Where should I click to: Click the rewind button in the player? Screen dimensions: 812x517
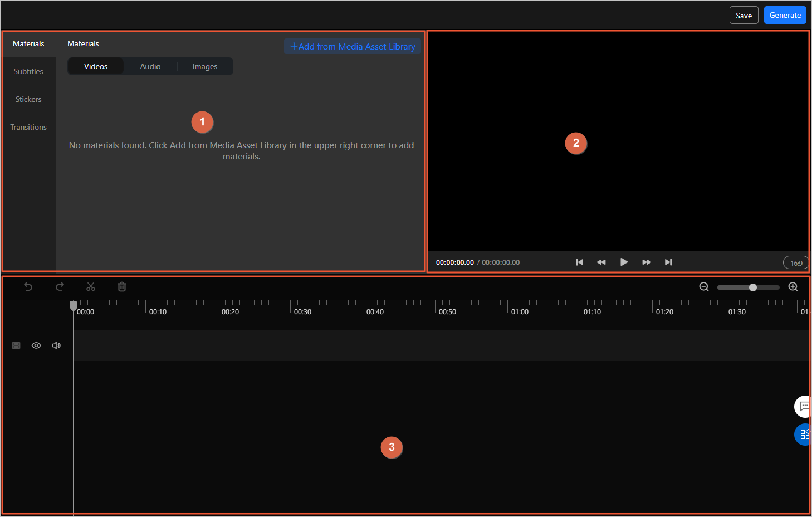(x=601, y=262)
